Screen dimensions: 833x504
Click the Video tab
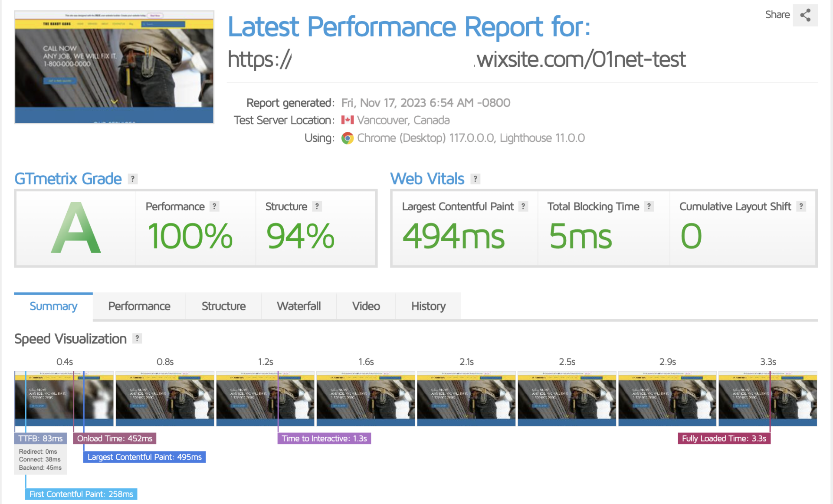(x=365, y=305)
